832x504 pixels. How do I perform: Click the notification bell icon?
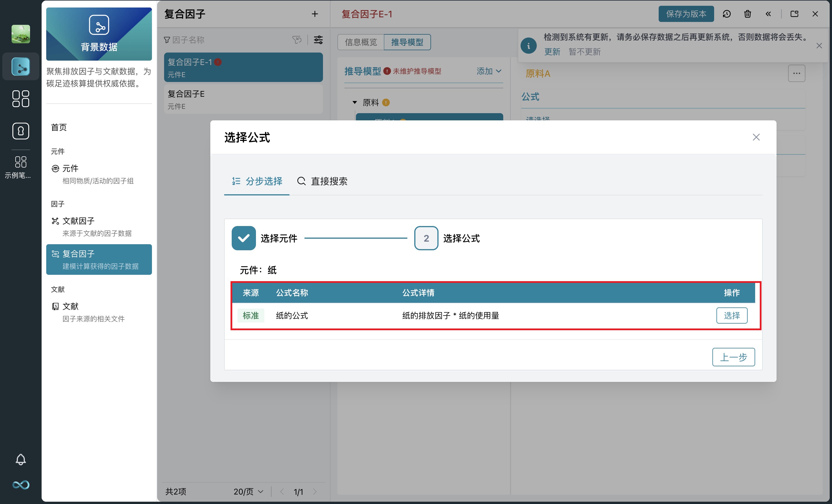pos(21,459)
